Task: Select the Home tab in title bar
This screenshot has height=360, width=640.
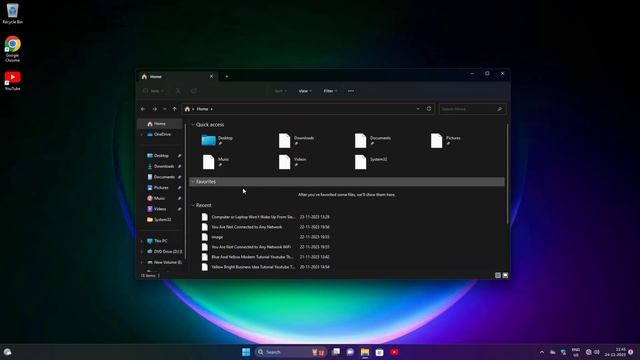Action: click(x=177, y=76)
